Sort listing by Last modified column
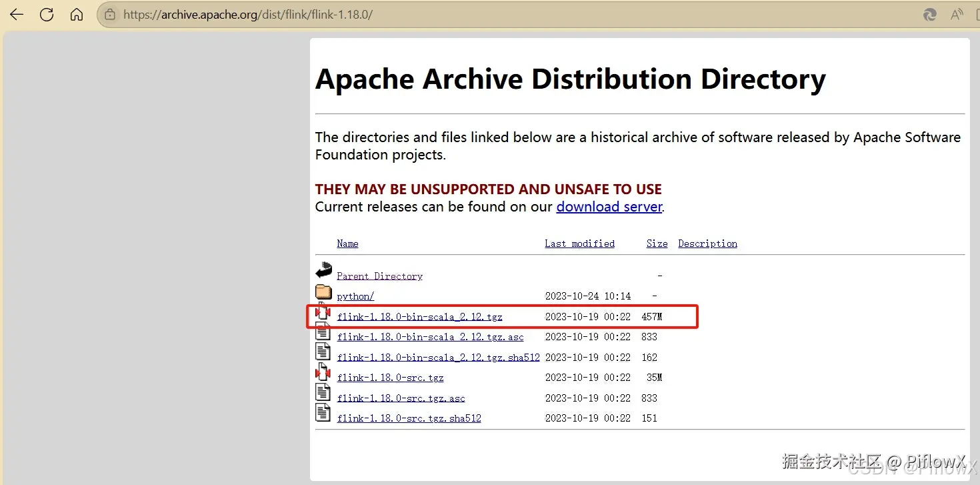This screenshot has height=485, width=980. (x=579, y=244)
